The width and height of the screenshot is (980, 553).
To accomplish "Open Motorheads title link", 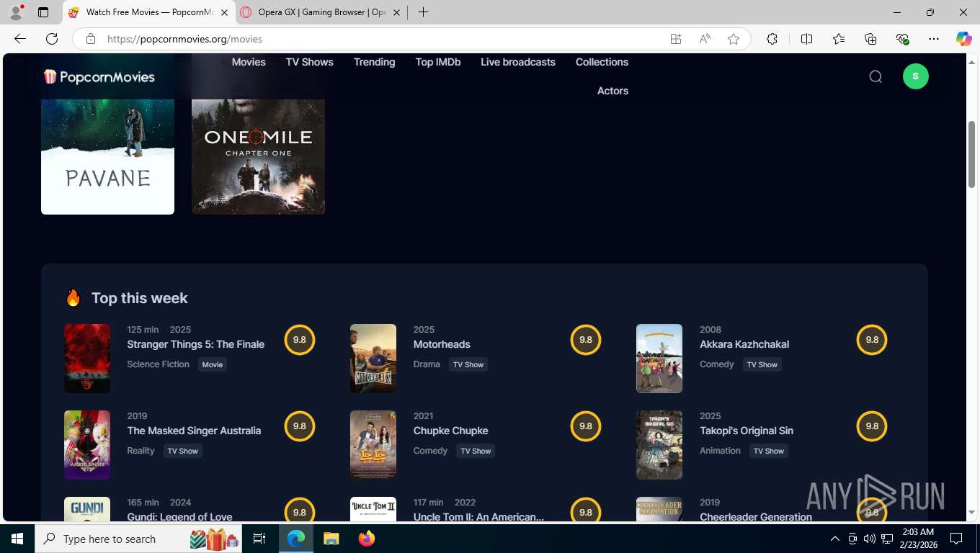I will [x=442, y=344].
